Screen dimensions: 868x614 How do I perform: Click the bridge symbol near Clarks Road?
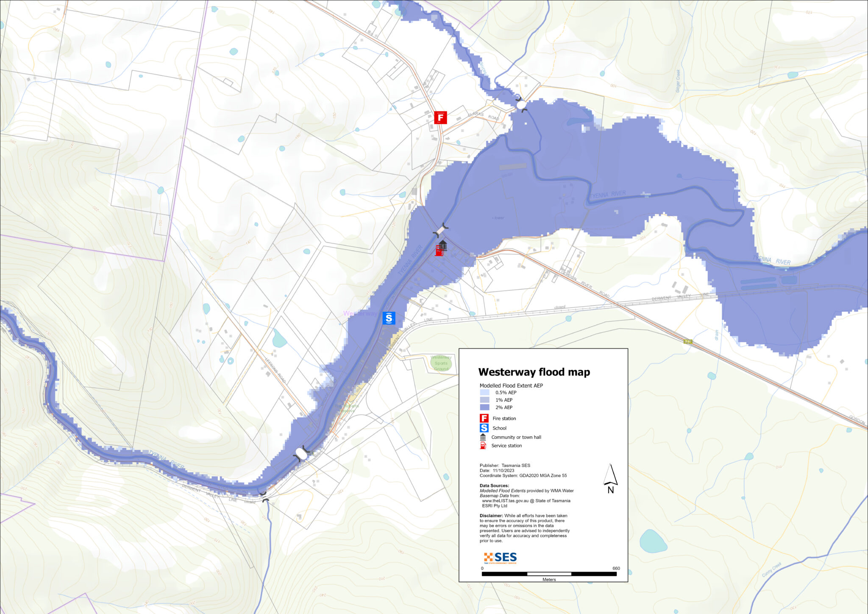coord(520,103)
